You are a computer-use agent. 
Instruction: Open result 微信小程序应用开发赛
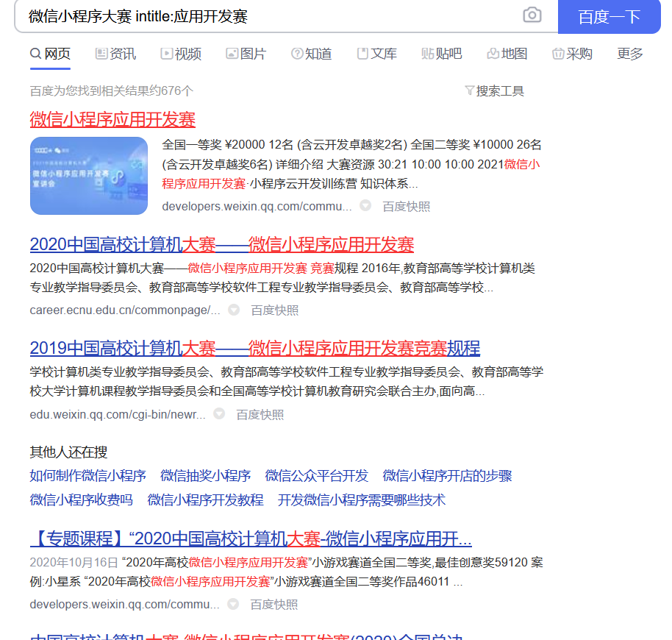click(112, 119)
